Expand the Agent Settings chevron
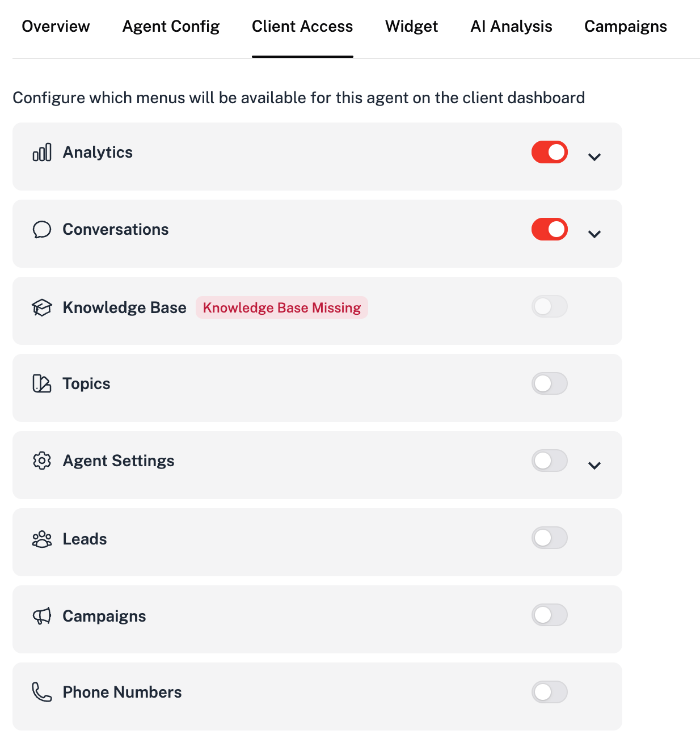The height and width of the screenshot is (743, 700). point(594,466)
